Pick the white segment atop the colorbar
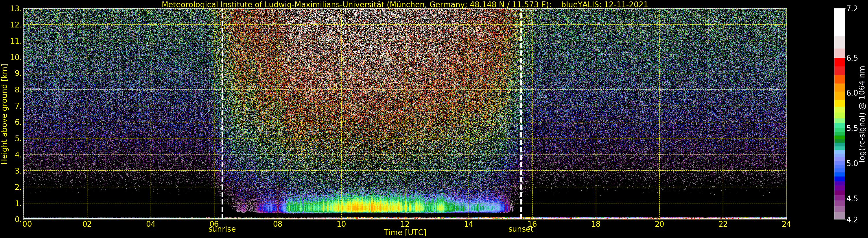 point(839,22)
